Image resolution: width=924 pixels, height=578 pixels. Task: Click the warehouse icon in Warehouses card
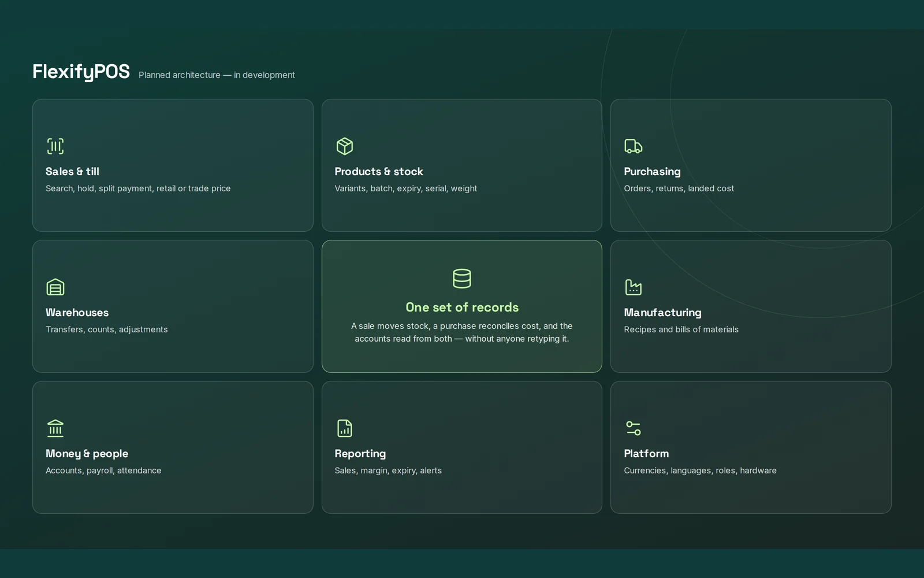[55, 287]
